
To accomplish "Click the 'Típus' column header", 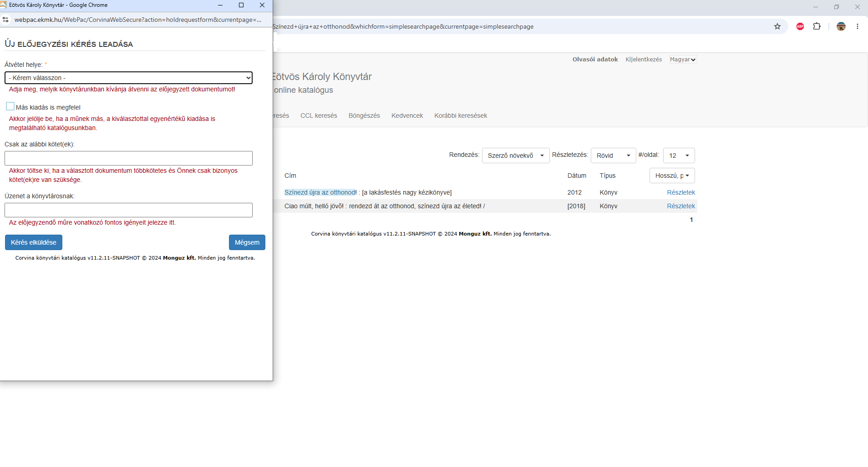I will pos(608,176).
